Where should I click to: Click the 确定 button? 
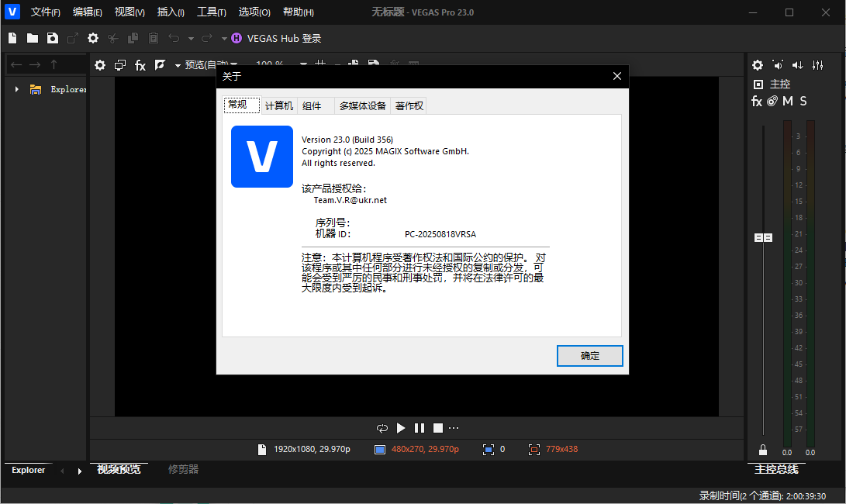click(589, 356)
